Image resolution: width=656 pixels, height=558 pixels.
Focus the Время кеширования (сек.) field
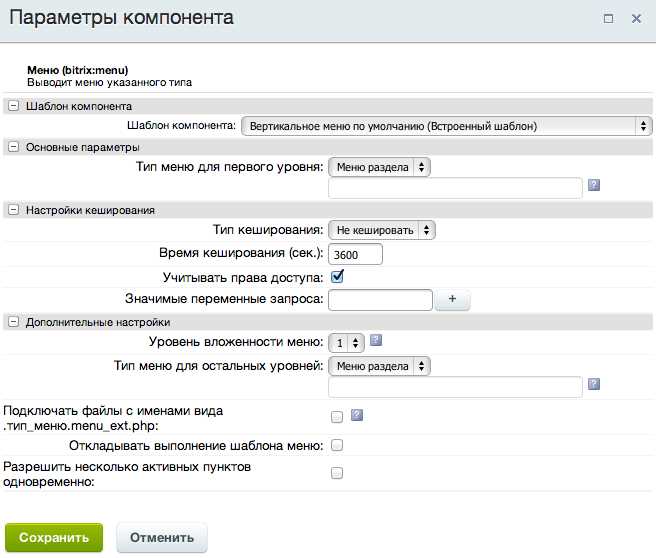[355, 254]
